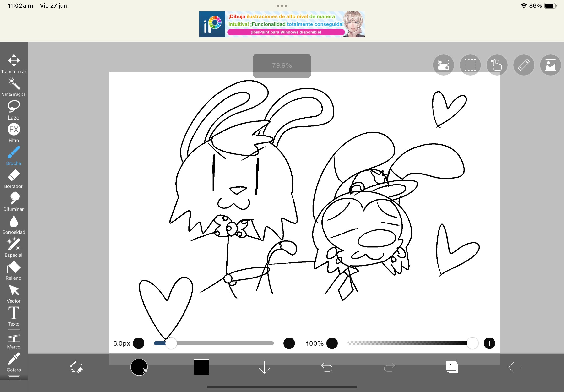The width and height of the screenshot is (564, 392).
Task: Select the Gotero eyedropper tool
Action: coord(14,362)
